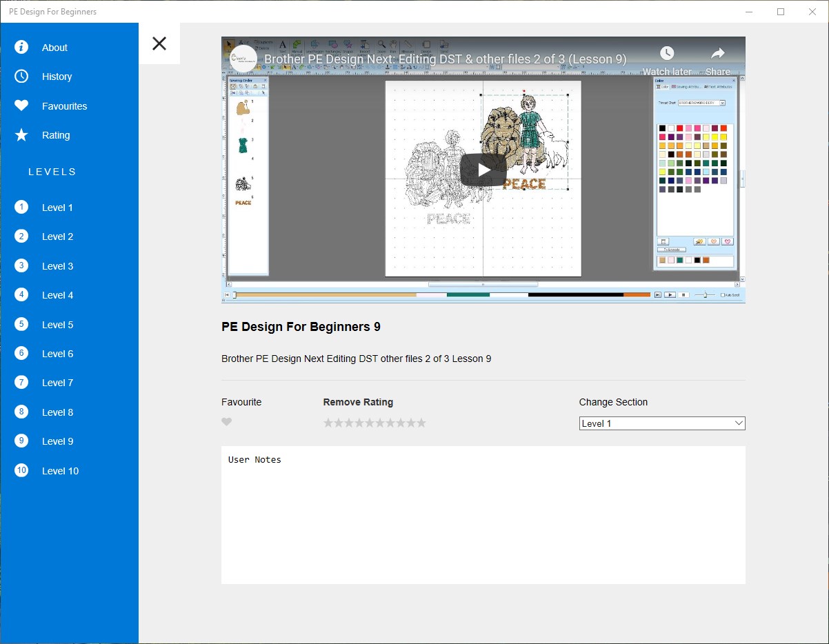This screenshot has height=644, width=829.
Task: Open the About page
Action: [x=54, y=48]
